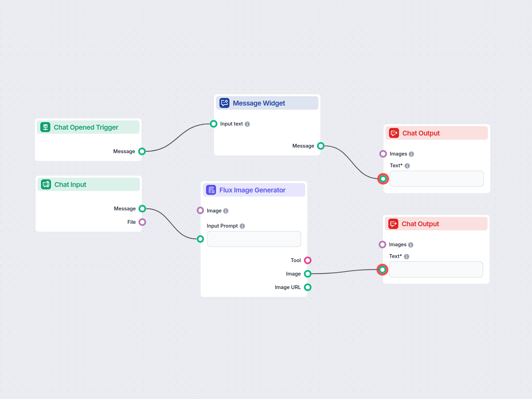Image resolution: width=532 pixels, height=399 pixels.
Task: Click the upper Chat Output node icon
Action: [394, 133]
